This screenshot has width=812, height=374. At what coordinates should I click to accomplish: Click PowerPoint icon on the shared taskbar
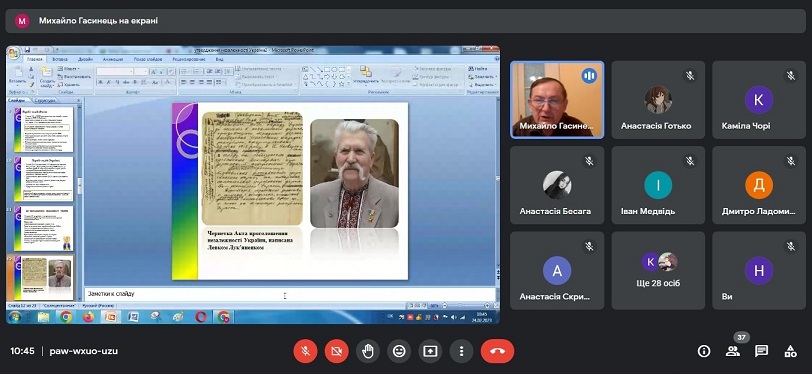tap(110, 317)
